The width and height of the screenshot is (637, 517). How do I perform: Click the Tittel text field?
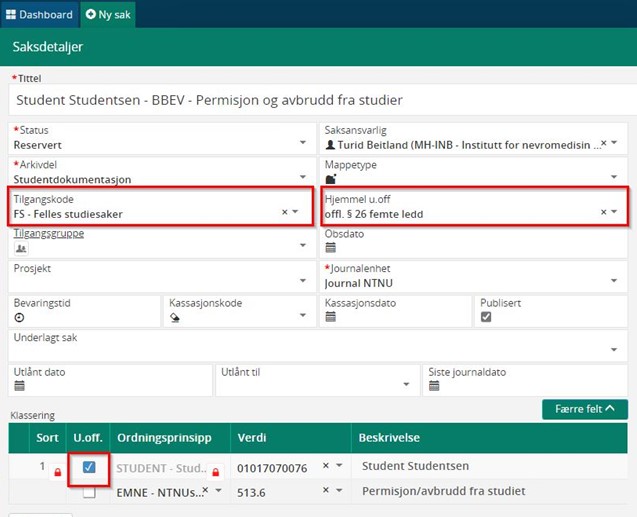tap(321, 100)
